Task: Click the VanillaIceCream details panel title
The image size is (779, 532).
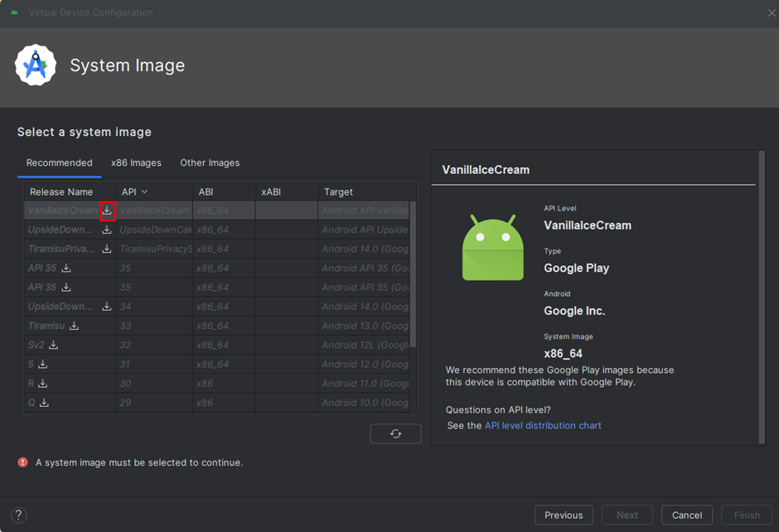Action: point(486,170)
